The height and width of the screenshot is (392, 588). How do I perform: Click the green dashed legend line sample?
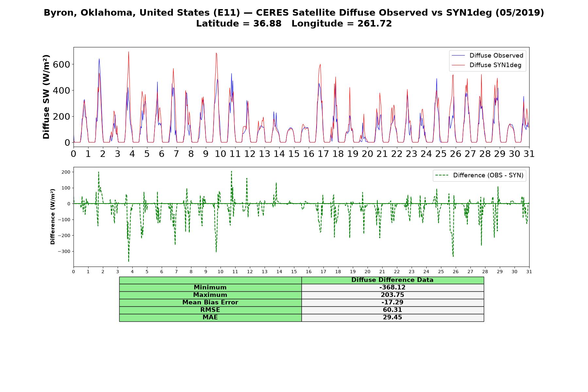click(442, 175)
